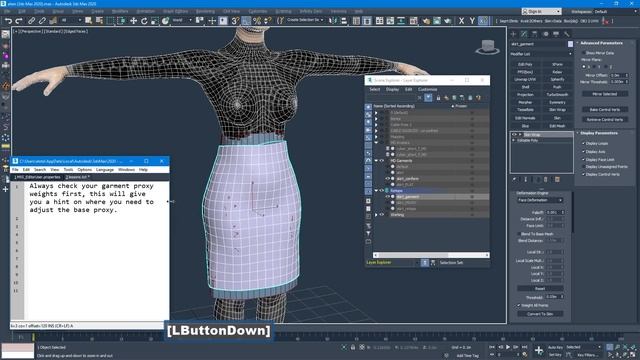Screen dimensions: 640x360
Task: Open the Create command panel tab
Action: click(513, 34)
